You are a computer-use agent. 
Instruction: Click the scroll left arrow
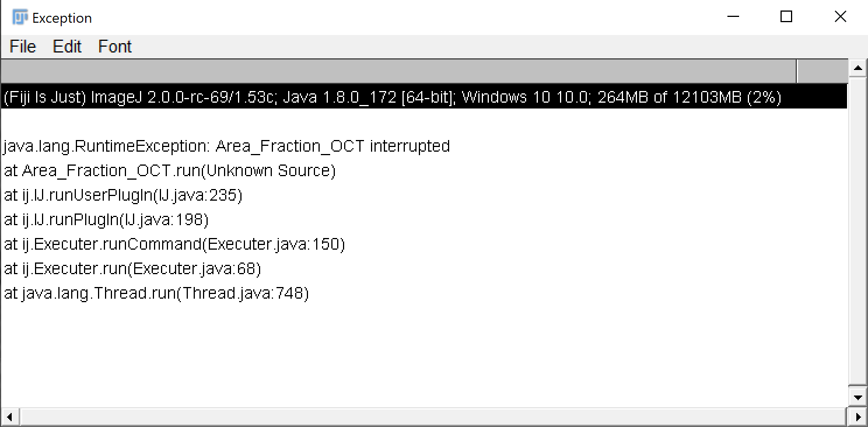[x=10, y=417]
